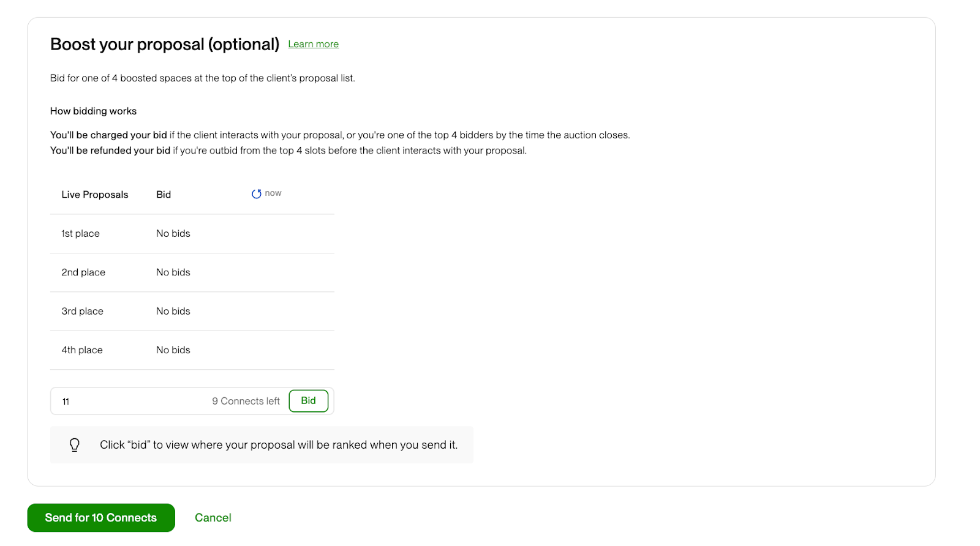
Task: Open the Learn more link
Action: click(x=313, y=43)
